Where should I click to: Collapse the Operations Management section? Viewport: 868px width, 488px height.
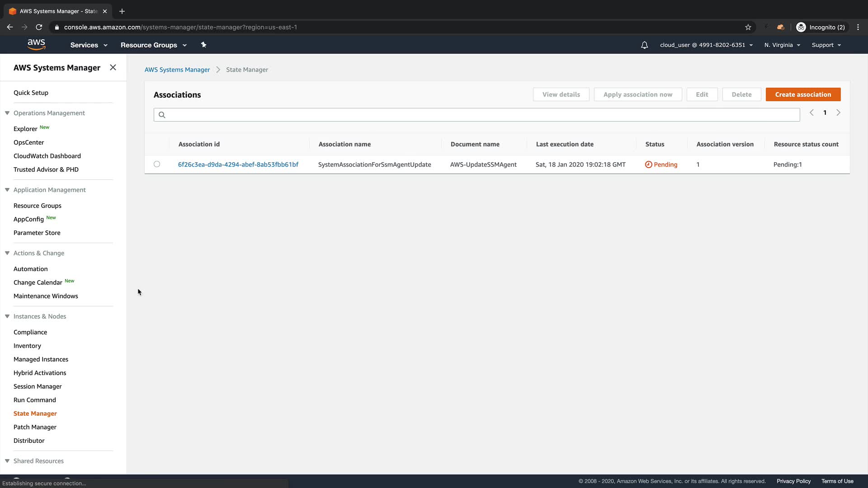pyautogui.click(x=7, y=113)
